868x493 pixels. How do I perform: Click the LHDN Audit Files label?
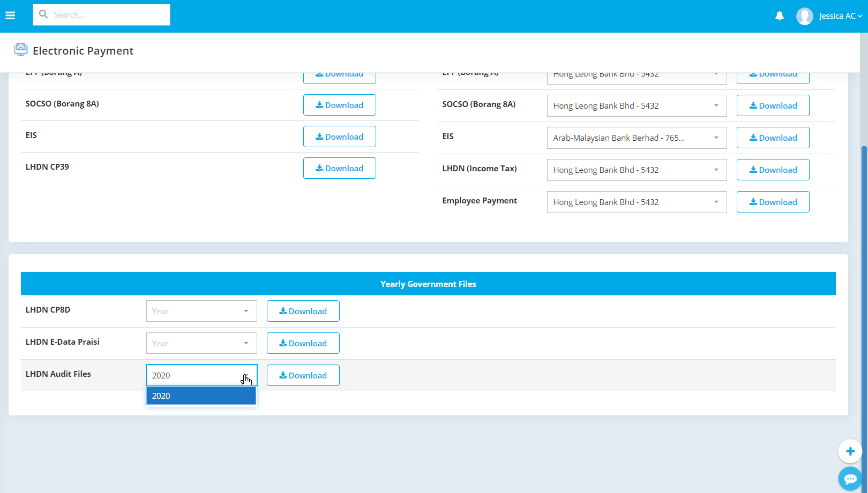coord(58,374)
